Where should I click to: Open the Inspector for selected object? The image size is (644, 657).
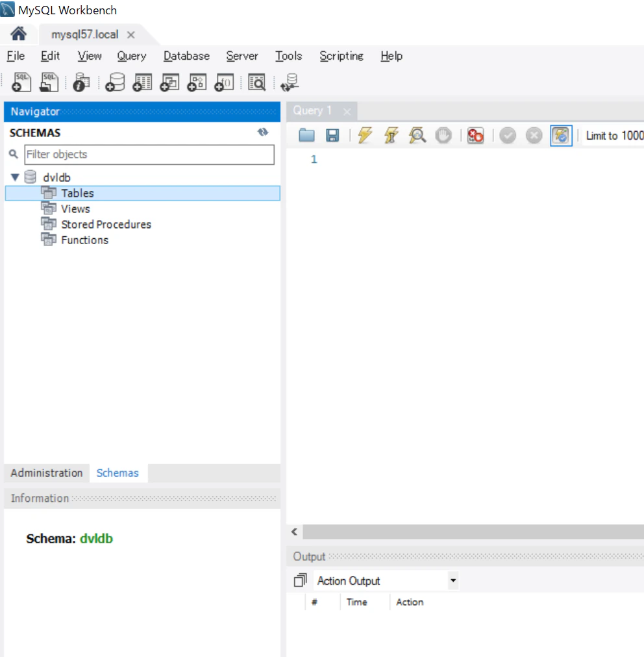pyautogui.click(x=81, y=82)
